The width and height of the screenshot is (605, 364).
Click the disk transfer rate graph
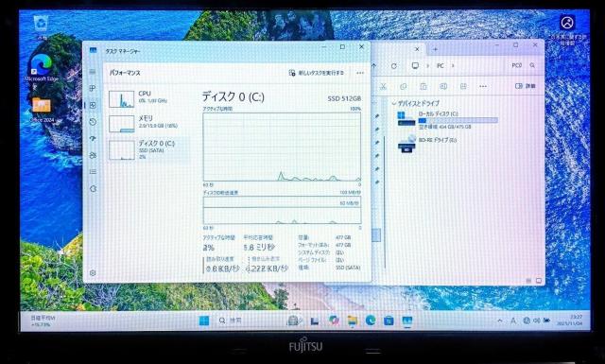pyautogui.click(x=282, y=210)
